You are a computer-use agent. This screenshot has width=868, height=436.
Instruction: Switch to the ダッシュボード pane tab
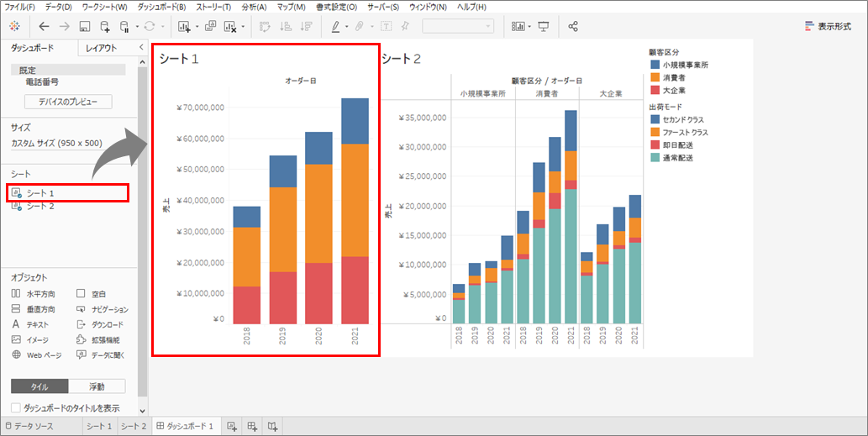33,48
